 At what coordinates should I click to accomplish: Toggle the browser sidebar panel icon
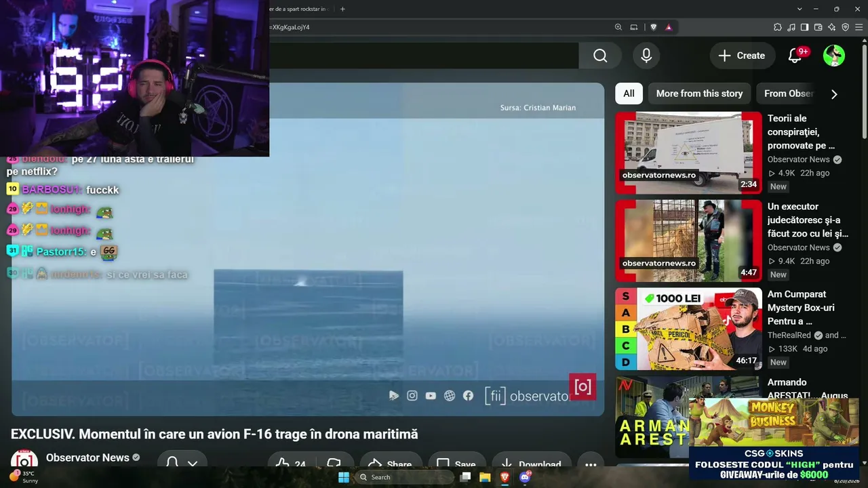click(x=804, y=27)
